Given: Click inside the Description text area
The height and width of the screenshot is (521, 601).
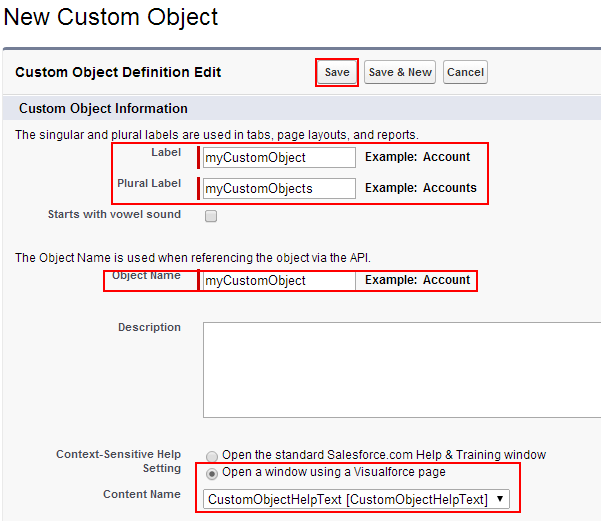Looking at the screenshot, I should pos(402,370).
